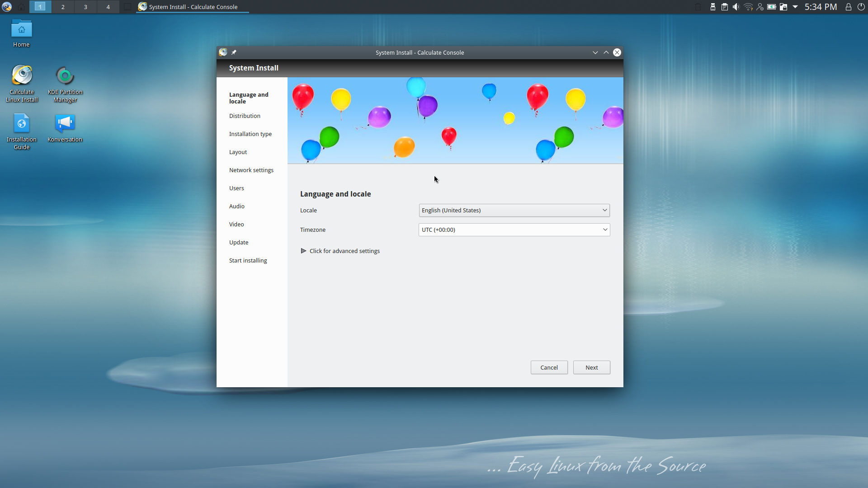Click the Next button
The width and height of the screenshot is (868, 488).
[591, 367]
